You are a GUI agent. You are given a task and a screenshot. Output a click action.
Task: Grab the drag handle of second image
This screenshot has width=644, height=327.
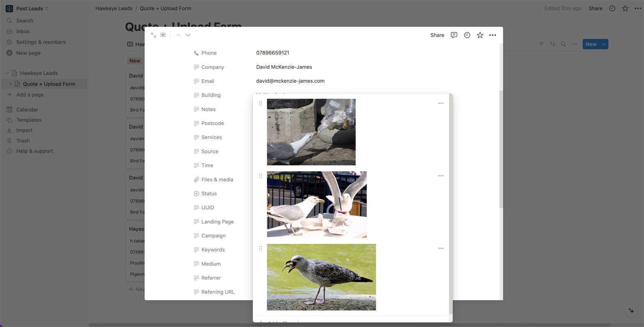click(x=260, y=176)
